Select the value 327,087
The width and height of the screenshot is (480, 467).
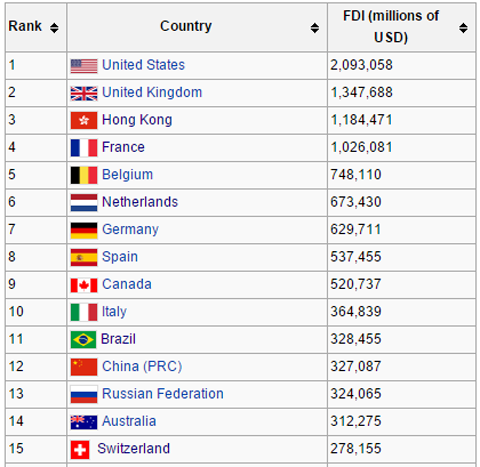coord(356,366)
